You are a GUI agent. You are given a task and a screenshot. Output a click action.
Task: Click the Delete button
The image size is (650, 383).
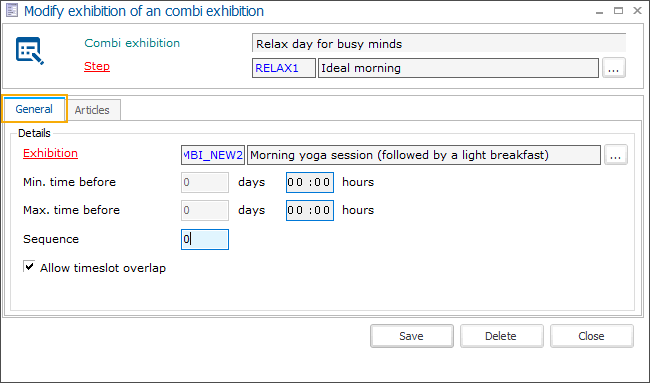click(501, 336)
